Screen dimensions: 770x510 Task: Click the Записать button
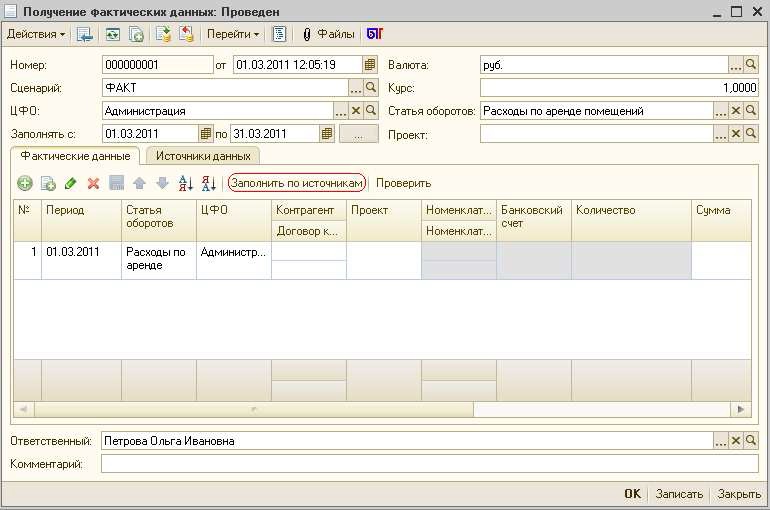[679, 494]
